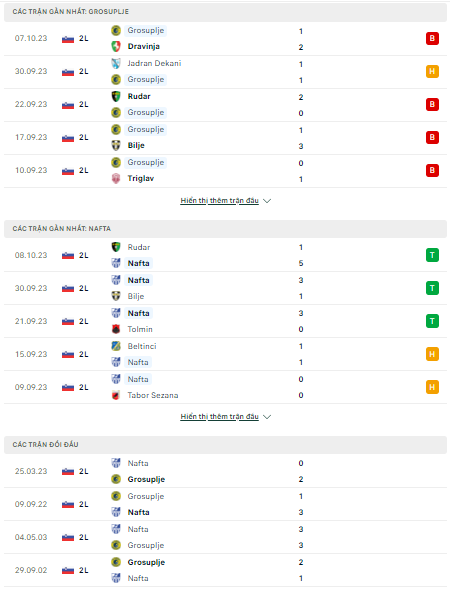Open the 29.09.02 Grosuplje vs Nafta result
The height and width of the screenshot is (589, 450).
(x=225, y=570)
